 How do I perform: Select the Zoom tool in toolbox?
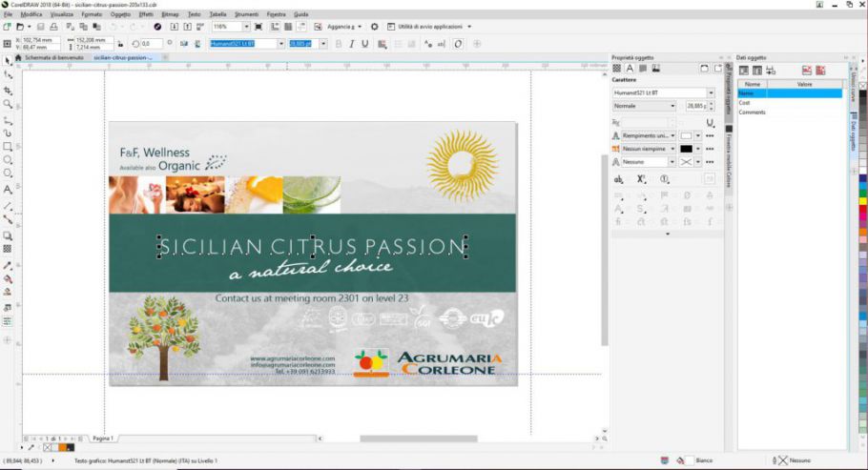coord(8,104)
